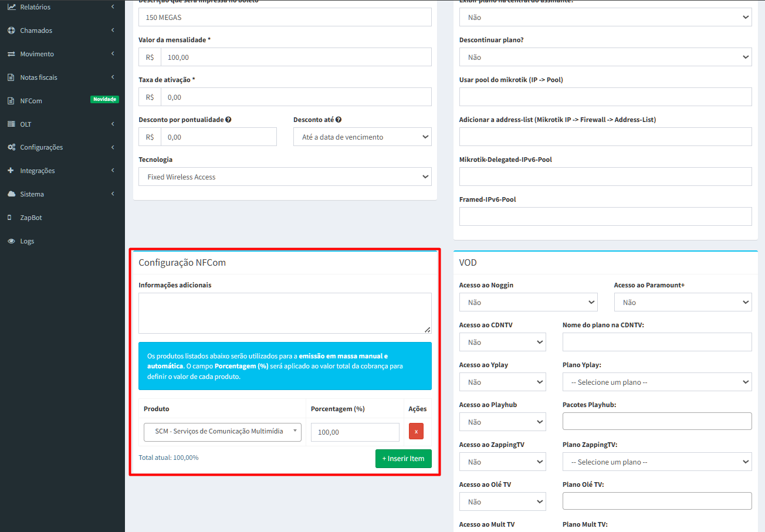Screen dimensions: 765x532
Task: Click help icon next to Desconto até
Action: coord(339,120)
